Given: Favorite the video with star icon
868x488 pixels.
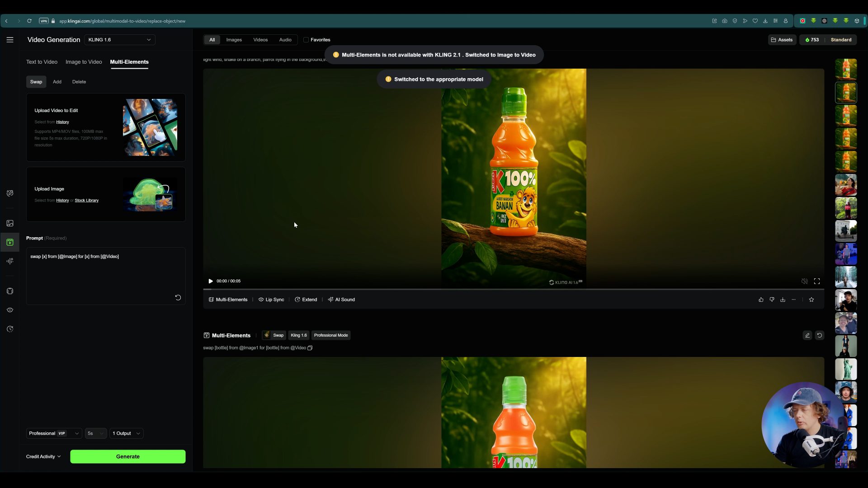Looking at the screenshot, I should 811,300.
